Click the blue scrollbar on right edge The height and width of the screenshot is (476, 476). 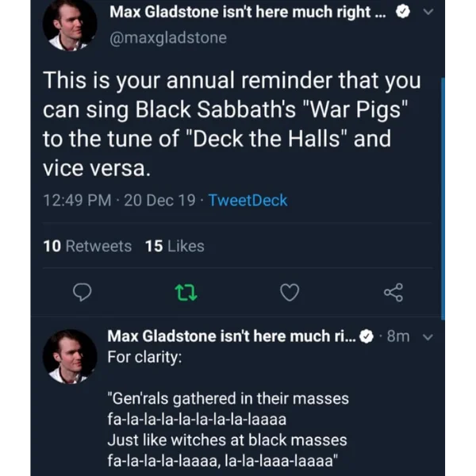(443, 198)
